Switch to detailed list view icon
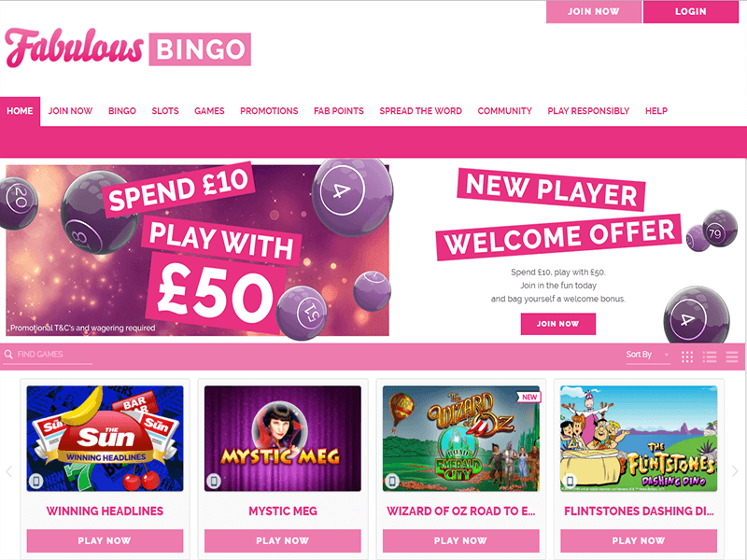Image resolution: width=747 pixels, height=560 pixels. (x=710, y=357)
